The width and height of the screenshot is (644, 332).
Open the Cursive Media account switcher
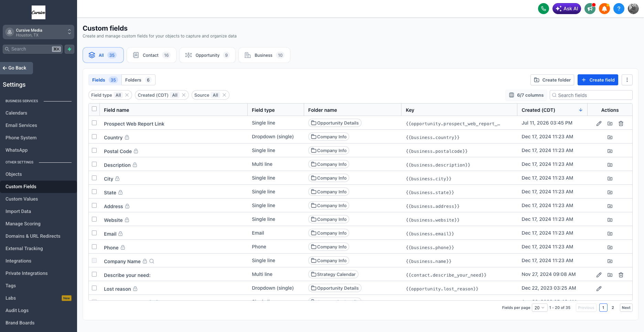39,32
